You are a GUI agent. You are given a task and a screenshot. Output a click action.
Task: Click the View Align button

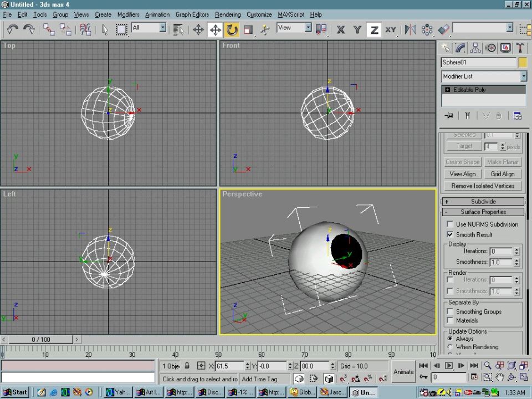[x=462, y=174]
